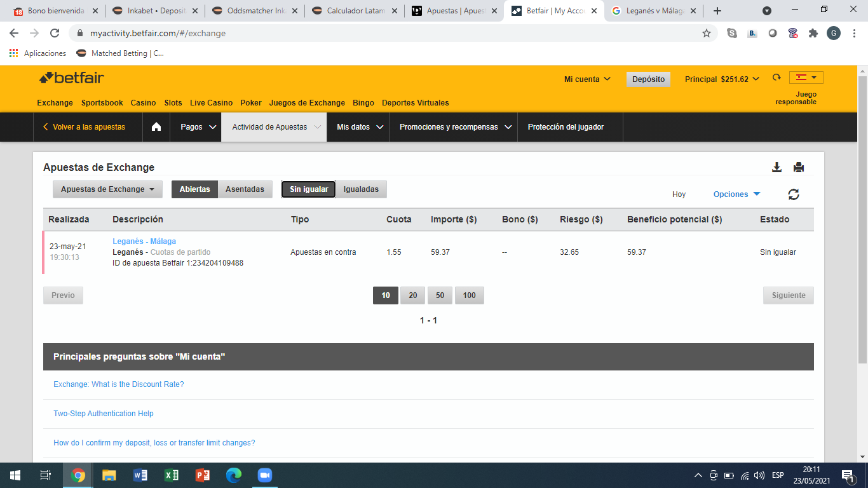The width and height of the screenshot is (868, 488).
Task: Click the Siguiente page button
Action: click(x=789, y=295)
